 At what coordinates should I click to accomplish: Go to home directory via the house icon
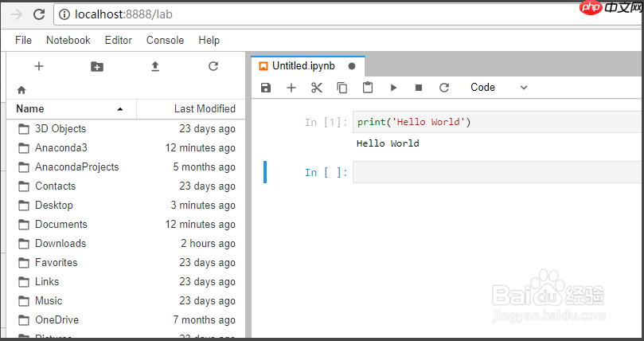click(x=21, y=90)
